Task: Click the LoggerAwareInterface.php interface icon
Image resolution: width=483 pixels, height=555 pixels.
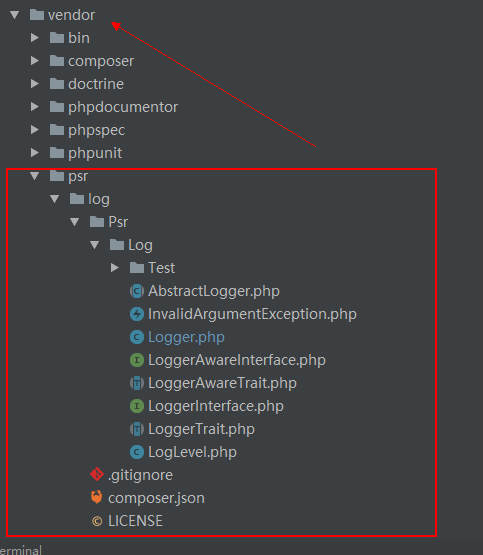Action: tap(137, 360)
